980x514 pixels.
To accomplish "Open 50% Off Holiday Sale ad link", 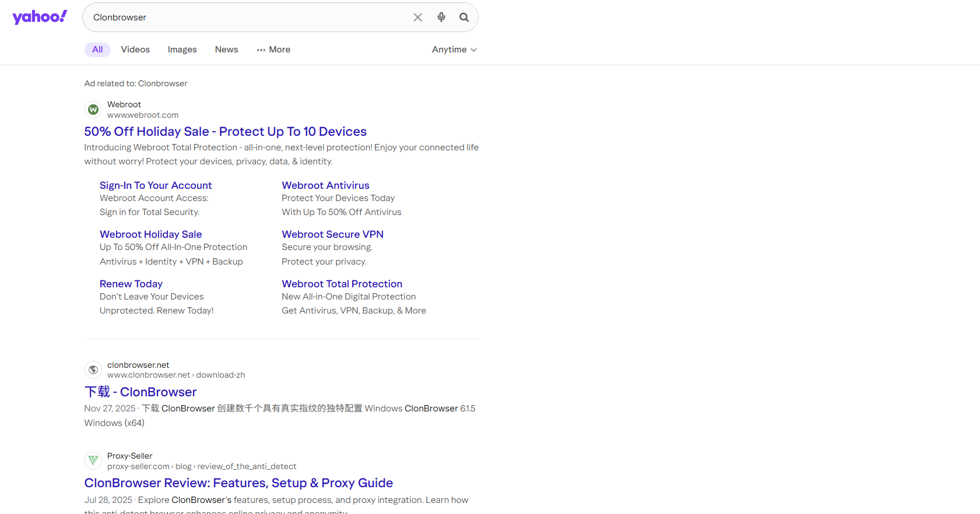I will (x=226, y=132).
